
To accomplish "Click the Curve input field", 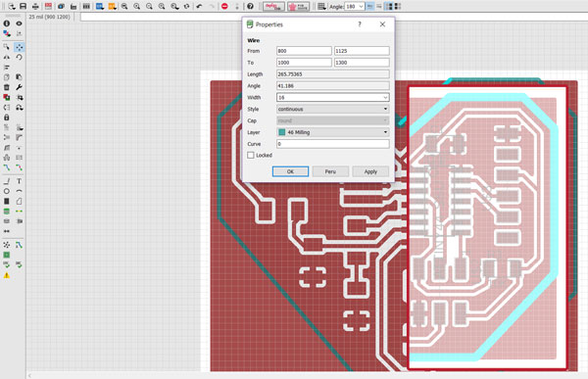I will pos(333,144).
